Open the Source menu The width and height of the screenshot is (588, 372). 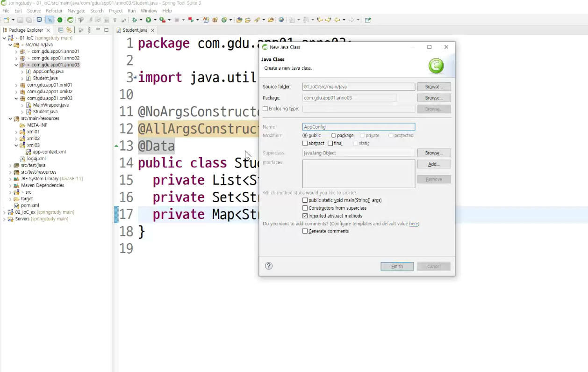[x=34, y=10]
